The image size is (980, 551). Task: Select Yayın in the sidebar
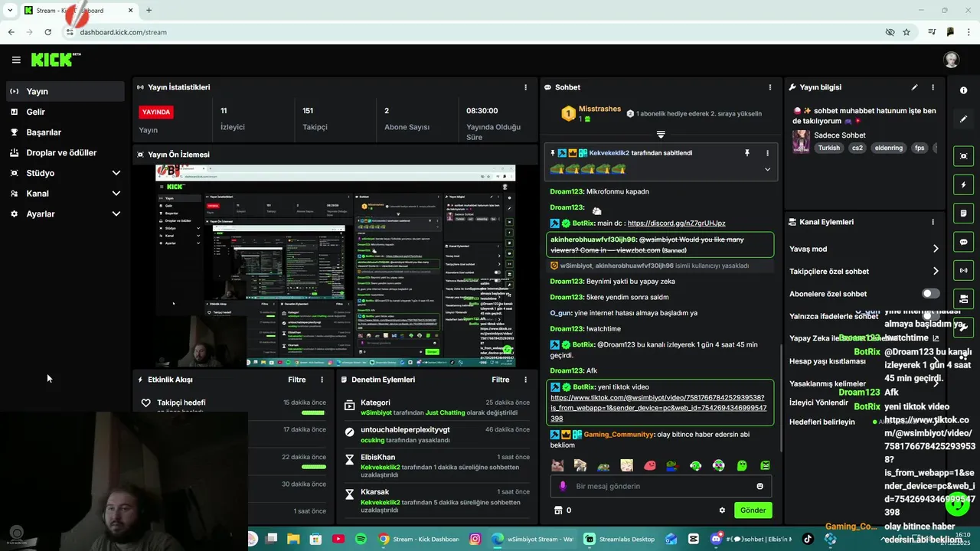point(65,91)
